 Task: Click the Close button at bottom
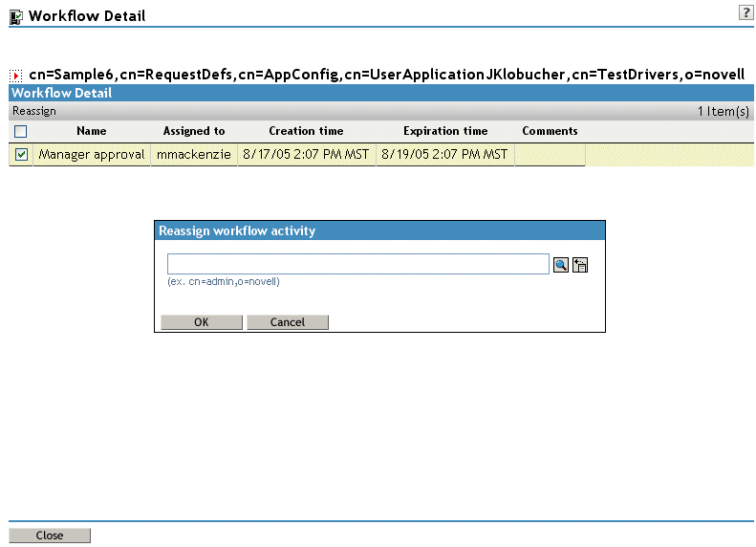click(49, 536)
